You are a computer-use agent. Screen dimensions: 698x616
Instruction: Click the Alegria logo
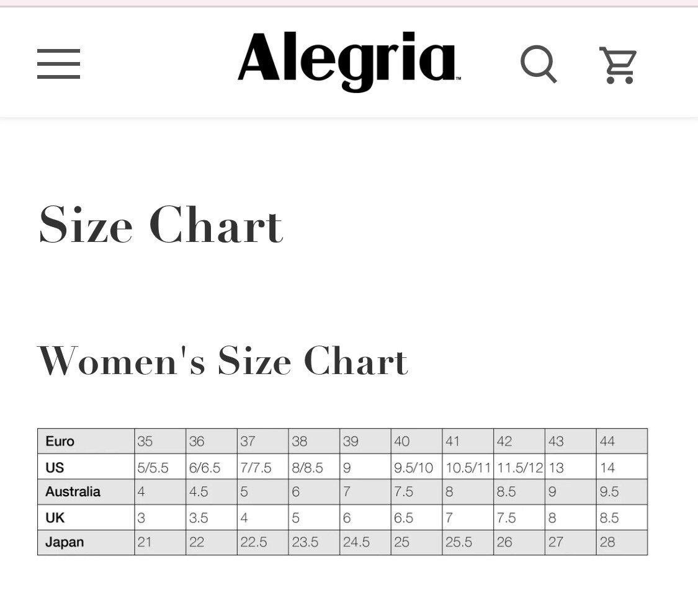coord(349,61)
